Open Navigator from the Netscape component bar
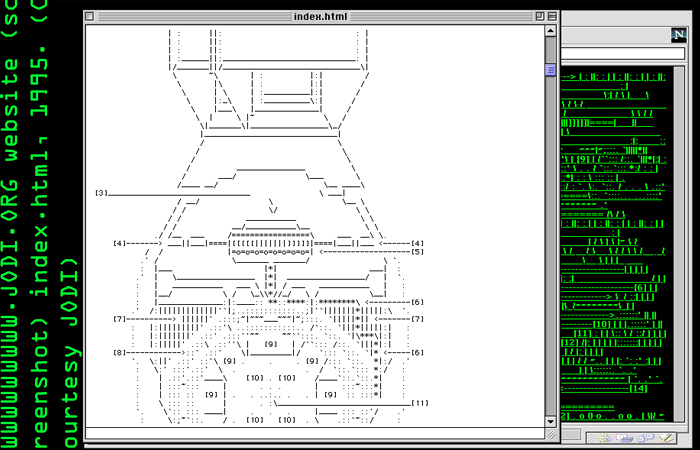Viewport: 700px width, 450px height. point(605,438)
